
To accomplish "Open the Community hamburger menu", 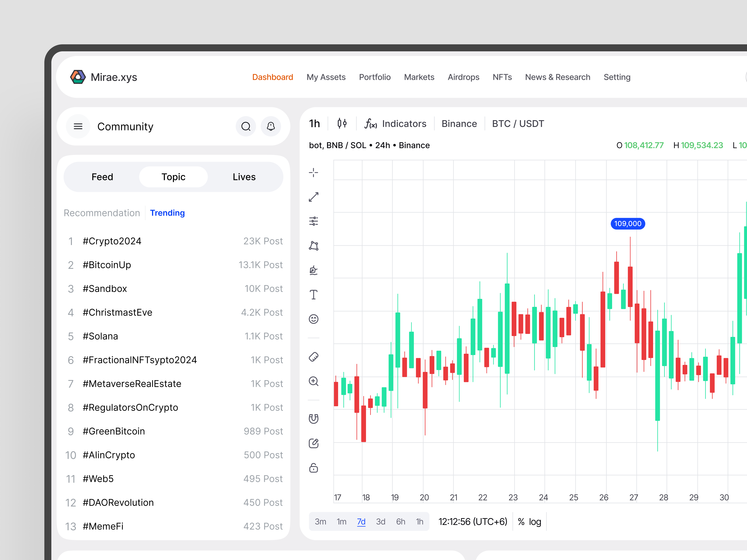I will pos(78,126).
